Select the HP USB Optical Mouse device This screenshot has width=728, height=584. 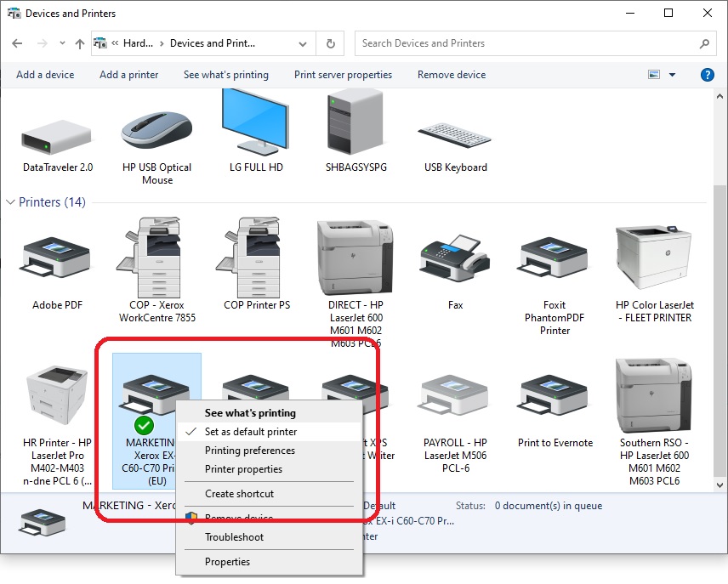point(157,130)
